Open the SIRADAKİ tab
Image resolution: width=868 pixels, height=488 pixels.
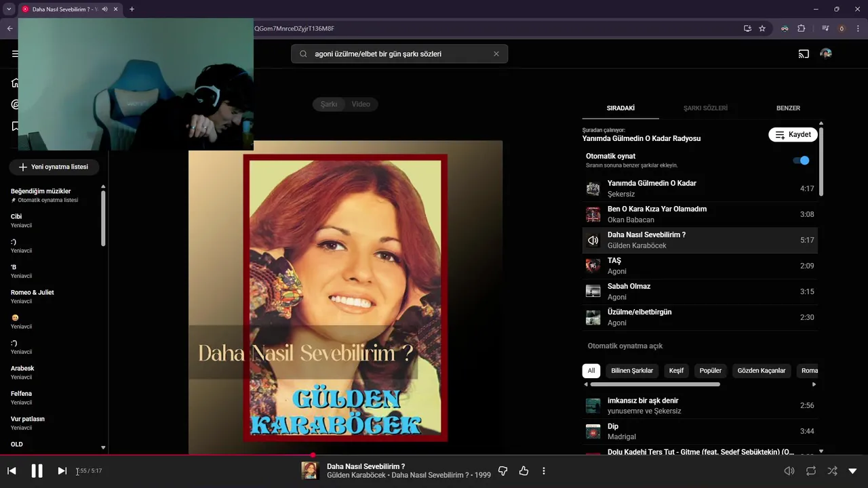pyautogui.click(x=620, y=108)
